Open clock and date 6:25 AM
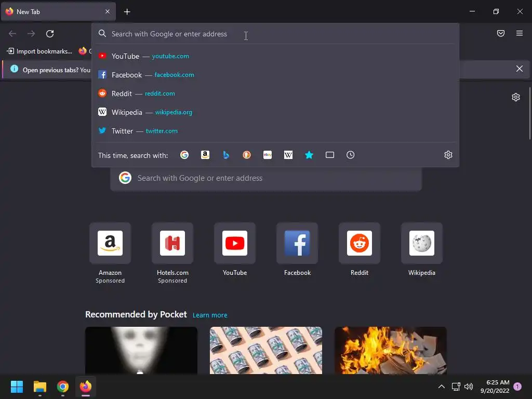 [495, 387]
